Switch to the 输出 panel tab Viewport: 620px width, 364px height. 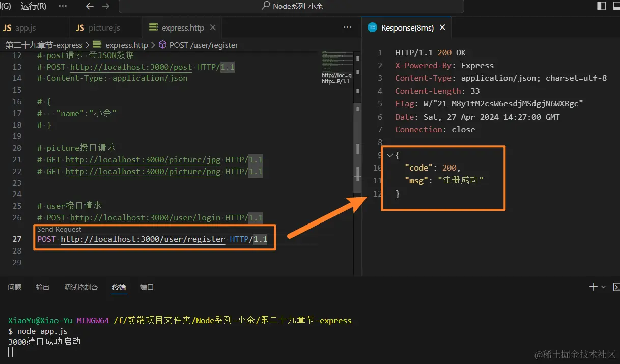(43, 287)
